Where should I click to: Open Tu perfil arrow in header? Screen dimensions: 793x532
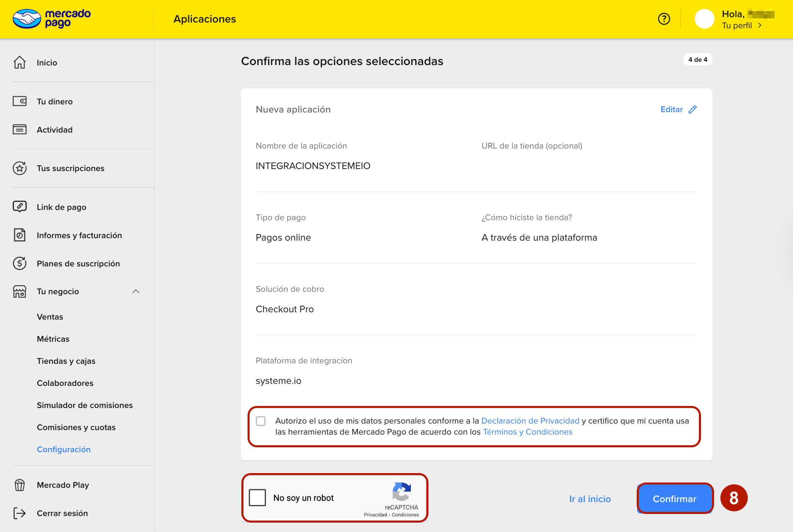760,25
